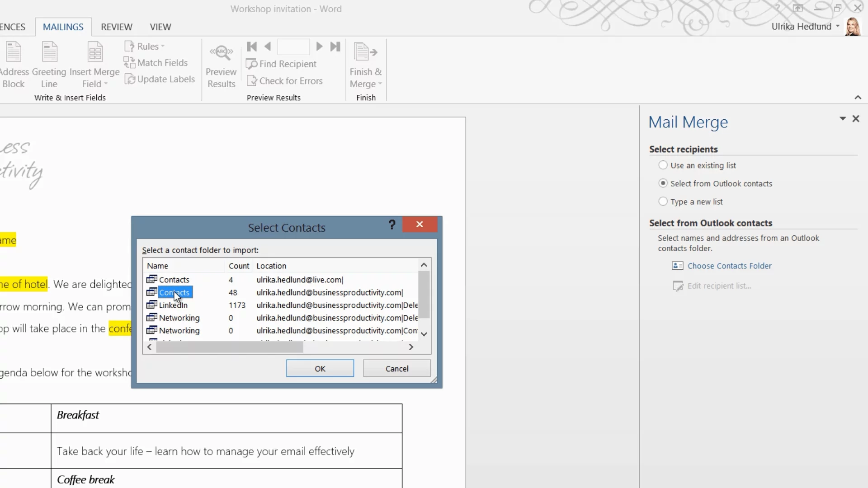Click the Match Fields icon
Viewport: 868px width, 488px height.
[x=129, y=63]
